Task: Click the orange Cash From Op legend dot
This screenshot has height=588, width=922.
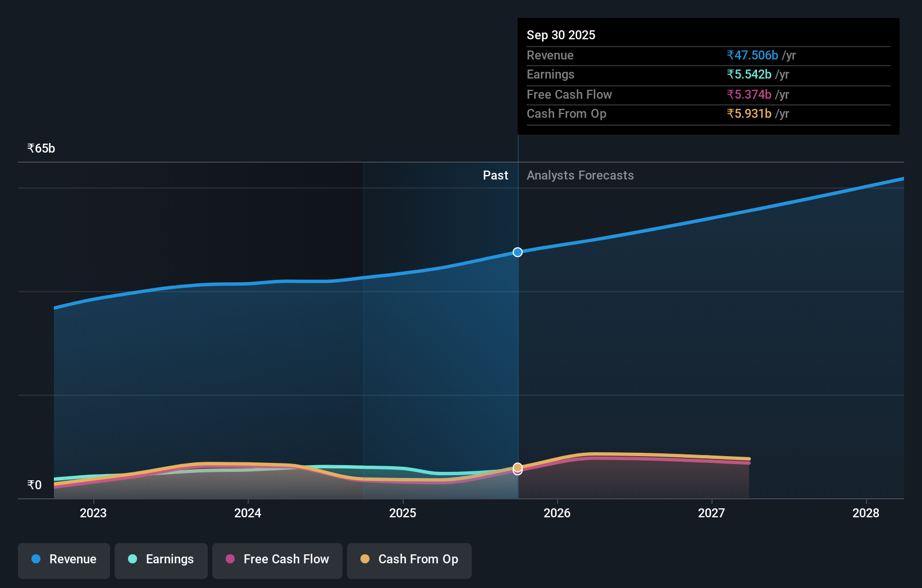Action: pyautogui.click(x=365, y=559)
